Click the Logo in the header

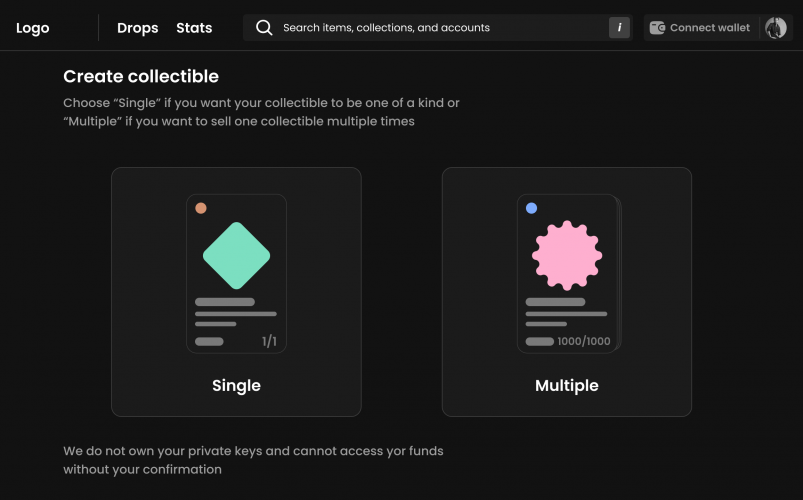[32, 28]
